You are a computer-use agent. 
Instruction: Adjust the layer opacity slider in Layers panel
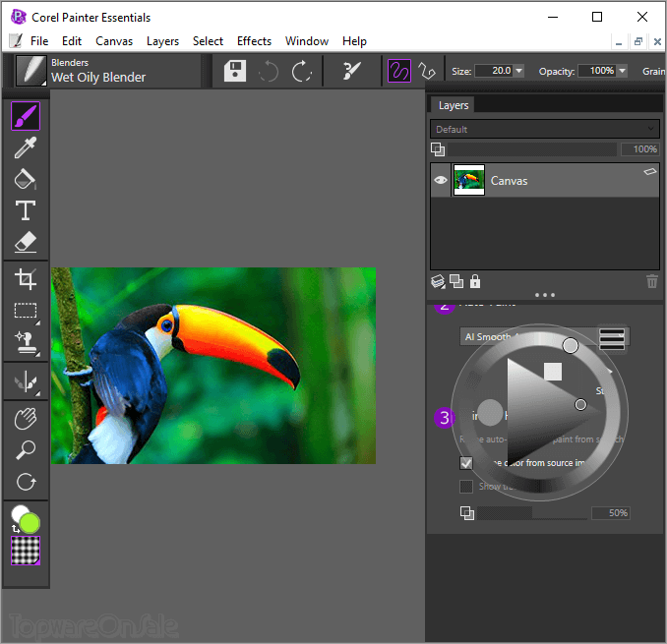(x=531, y=149)
